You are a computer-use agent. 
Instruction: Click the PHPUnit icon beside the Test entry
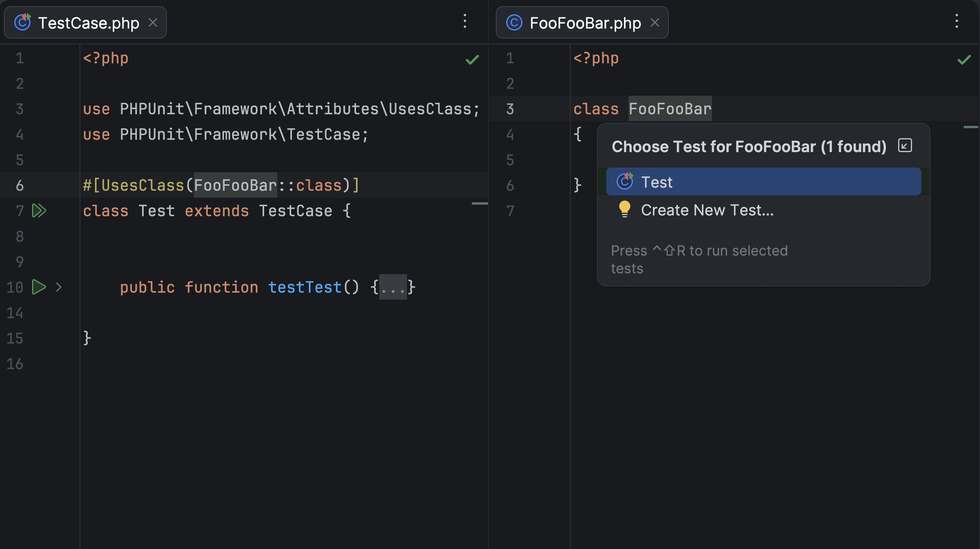pyautogui.click(x=625, y=181)
